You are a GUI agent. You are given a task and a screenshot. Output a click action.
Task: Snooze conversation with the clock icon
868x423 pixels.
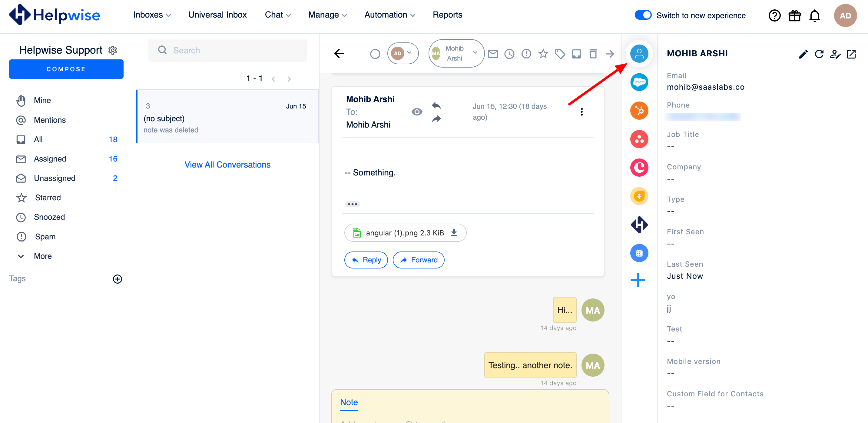509,54
